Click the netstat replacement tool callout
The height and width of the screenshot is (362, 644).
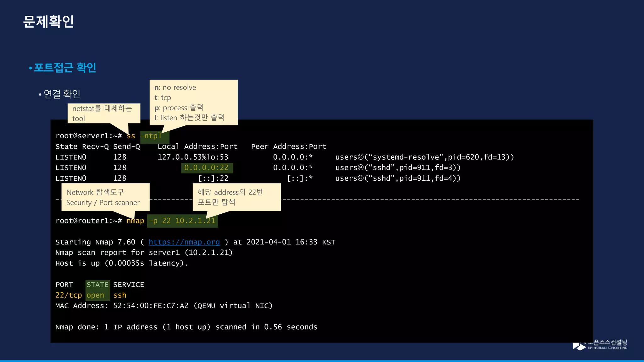point(104,113)
